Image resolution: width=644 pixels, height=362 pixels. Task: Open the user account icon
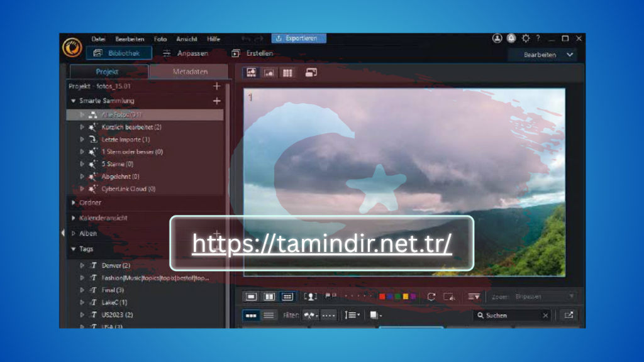[x=497, y=38]
